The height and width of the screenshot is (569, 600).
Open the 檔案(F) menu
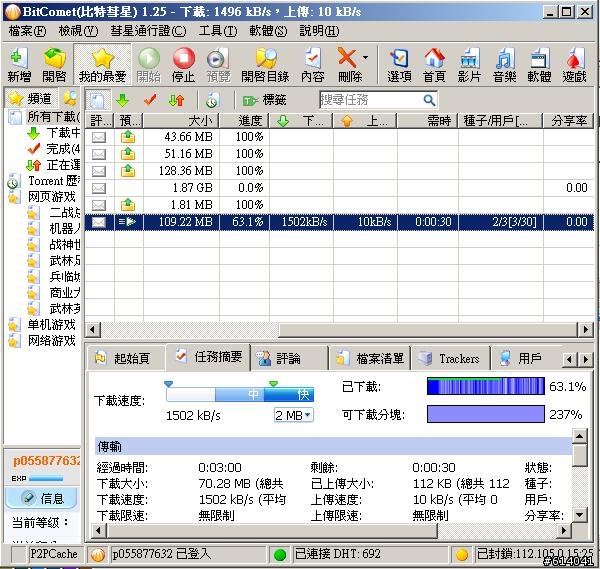27,31
